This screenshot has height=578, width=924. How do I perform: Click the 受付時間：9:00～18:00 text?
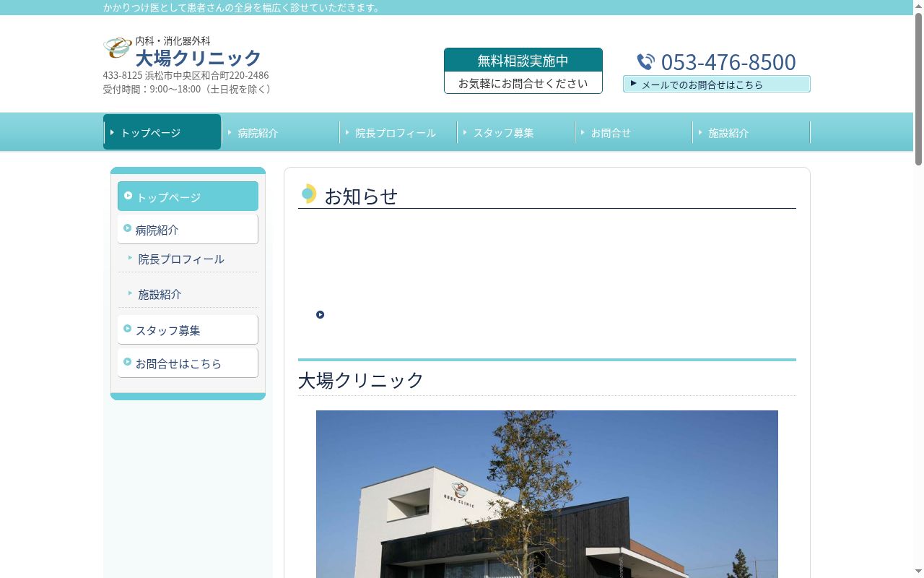click(x=188, y=90)
